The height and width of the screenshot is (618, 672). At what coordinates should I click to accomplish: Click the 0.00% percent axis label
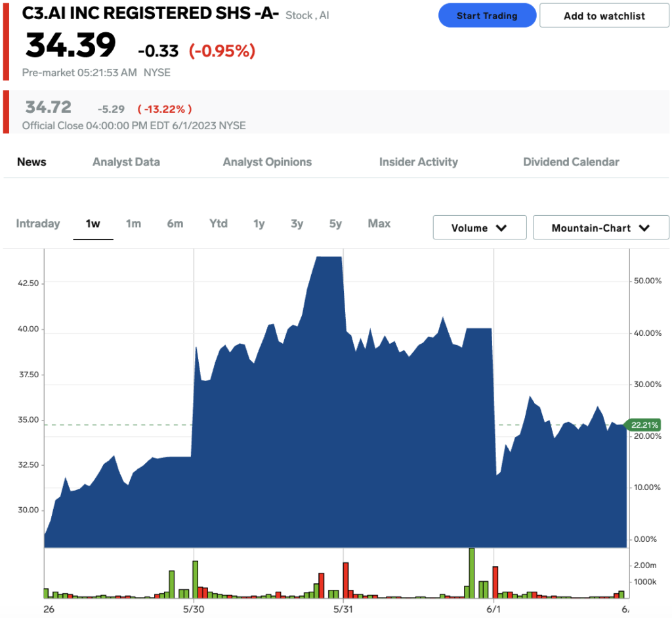coord(646,539)
